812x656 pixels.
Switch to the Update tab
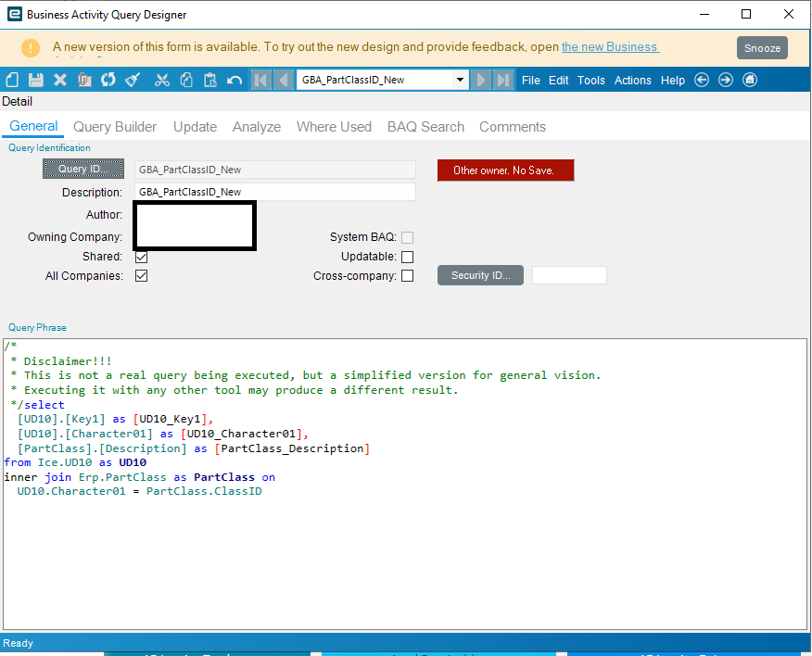click(196, 127)
